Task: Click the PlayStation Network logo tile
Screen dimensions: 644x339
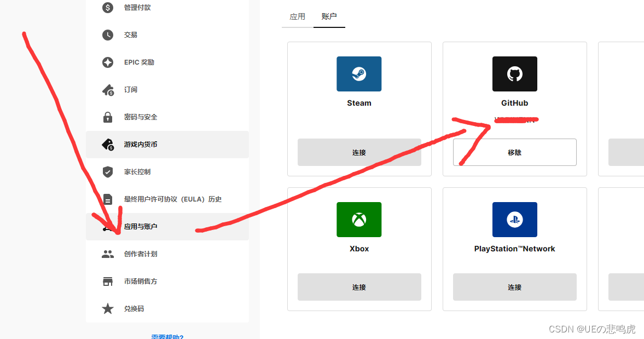Action: click(x=515, y=220)
